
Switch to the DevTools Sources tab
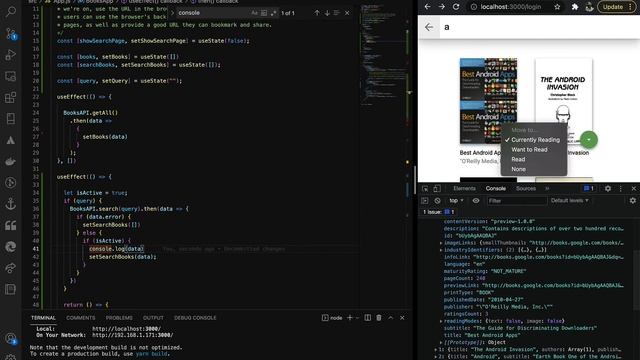point(526,189)
